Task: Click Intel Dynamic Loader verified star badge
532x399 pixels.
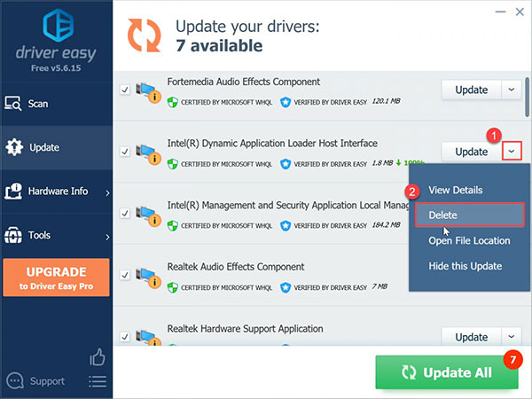Action: click(x=286, y=164)
